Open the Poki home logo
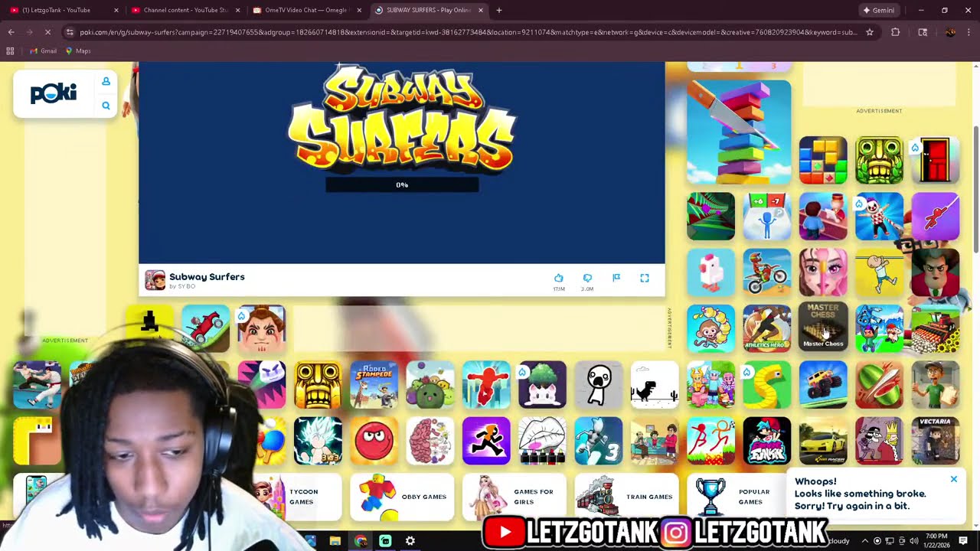Image resolution: width=980 pixels, height=551 pixels. coord(53,93)
